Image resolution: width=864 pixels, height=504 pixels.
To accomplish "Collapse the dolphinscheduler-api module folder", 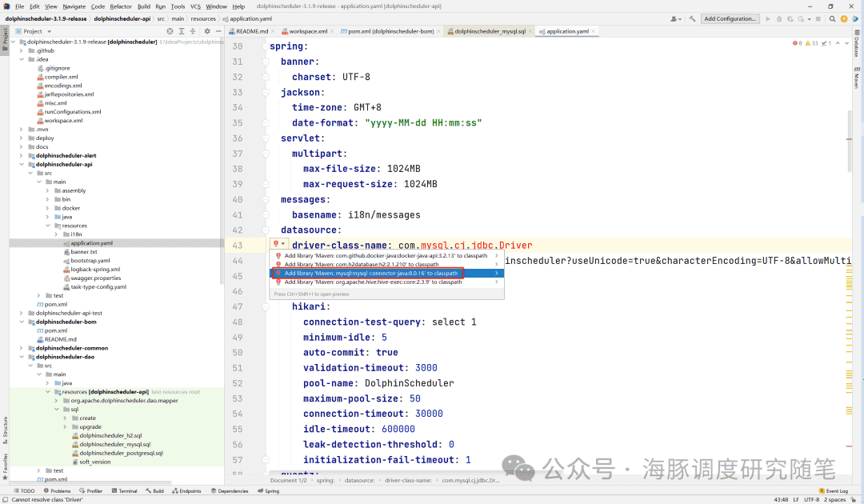I will (23, 164).
